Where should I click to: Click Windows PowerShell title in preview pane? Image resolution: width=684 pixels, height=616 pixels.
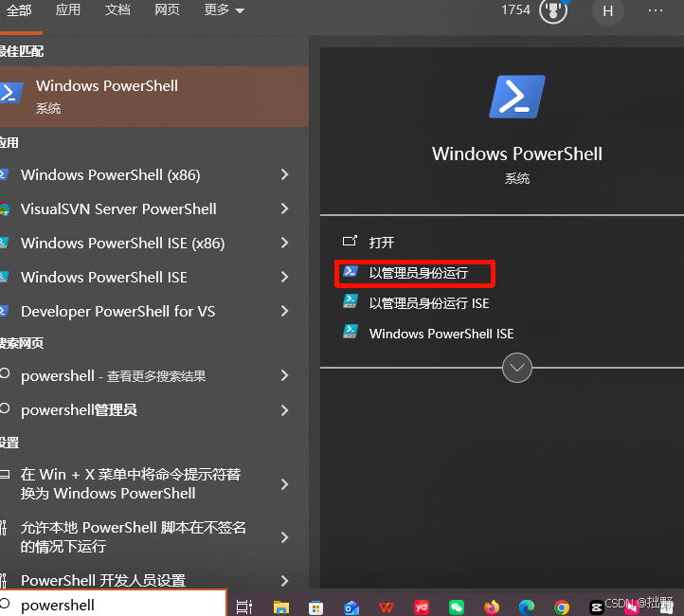click(517, 154)
